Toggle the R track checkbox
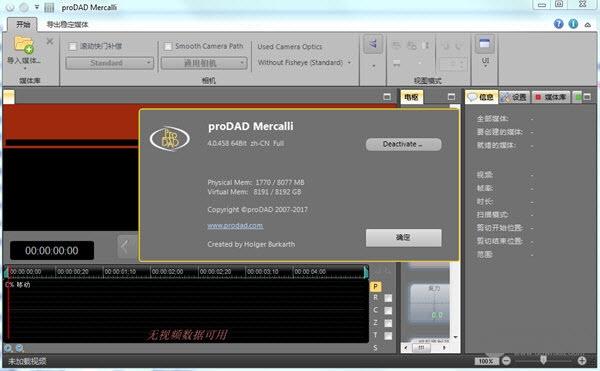This screenshot has width=600, height=371. pos(388,298)
